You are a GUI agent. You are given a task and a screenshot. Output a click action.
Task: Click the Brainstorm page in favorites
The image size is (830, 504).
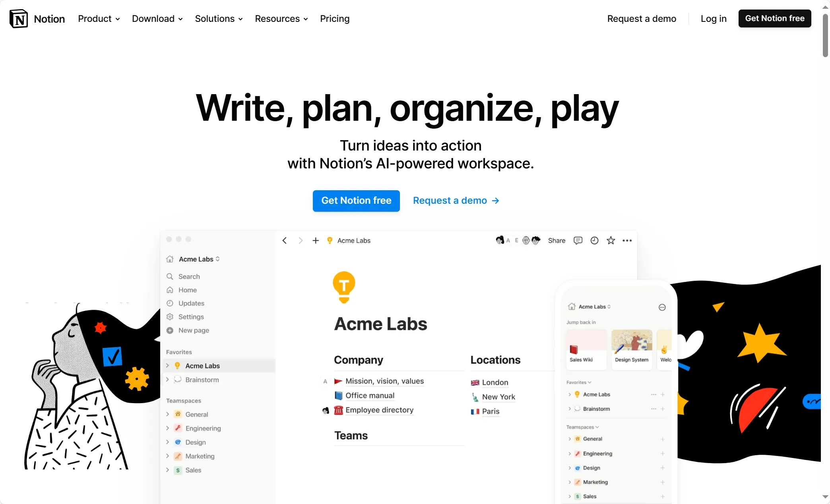point(202,380)
